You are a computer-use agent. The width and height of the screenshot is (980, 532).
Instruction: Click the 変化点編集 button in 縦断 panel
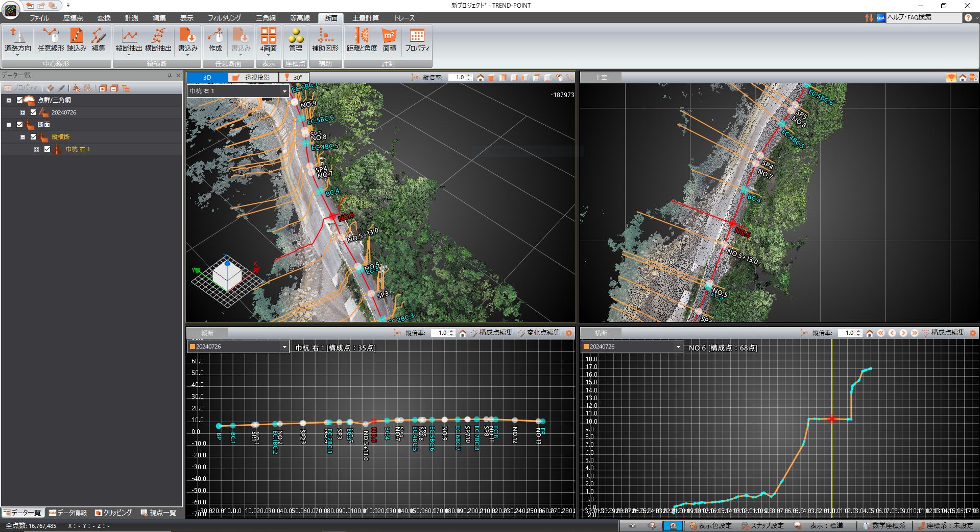pos(539,333)
